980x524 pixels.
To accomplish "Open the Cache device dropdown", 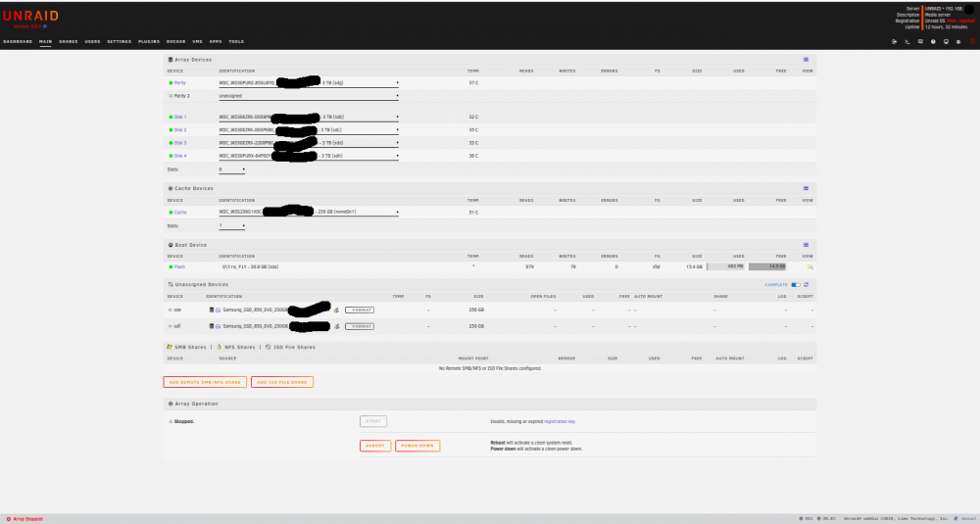I will point(309,213).
